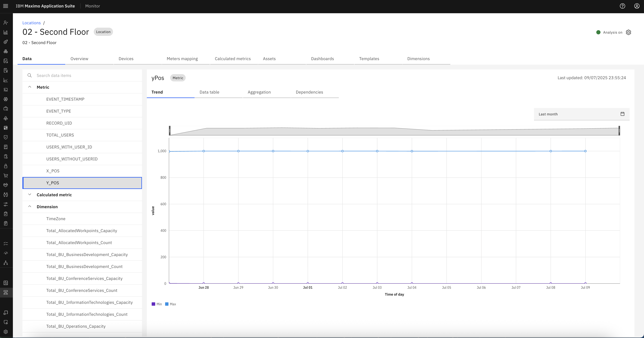The height and width of the screenshot is (338, 644).
Task: Select the EVENT_TIMESTAMP metric
Action: pos(82,99)
